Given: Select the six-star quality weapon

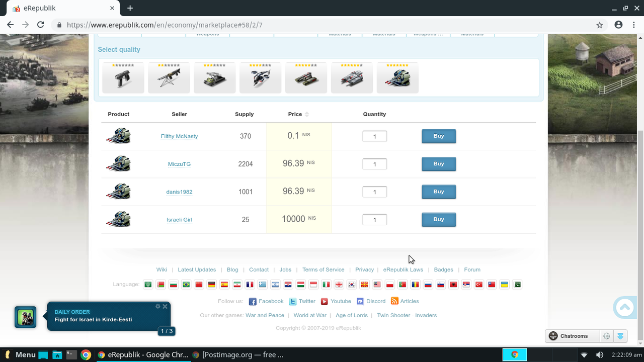Looking at the screenshot, I should 352,78.
